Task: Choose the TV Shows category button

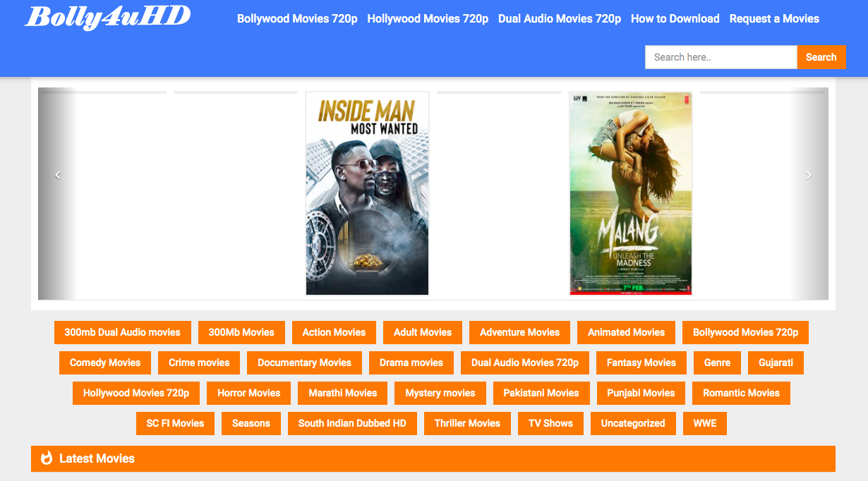Action: point(550,423)
